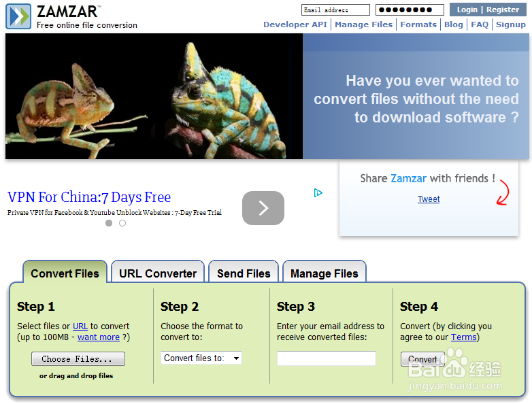The width and height of the screenshot is (532, 404).
Task: Open Developer API in top navigation
Action: (295, 24)
